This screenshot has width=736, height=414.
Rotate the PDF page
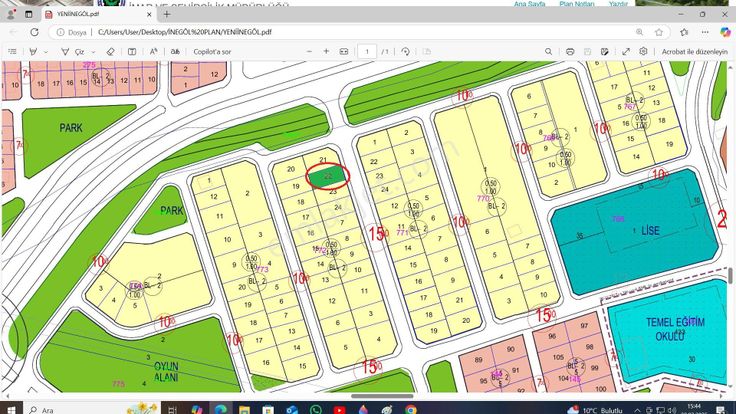tap(406, 52)
